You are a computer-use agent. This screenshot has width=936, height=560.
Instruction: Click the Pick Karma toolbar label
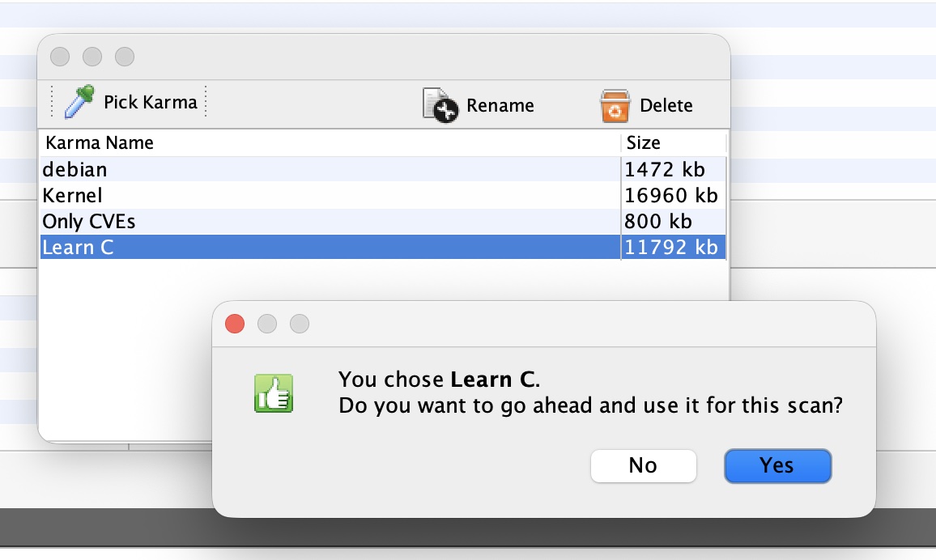[x=151, y=102]
